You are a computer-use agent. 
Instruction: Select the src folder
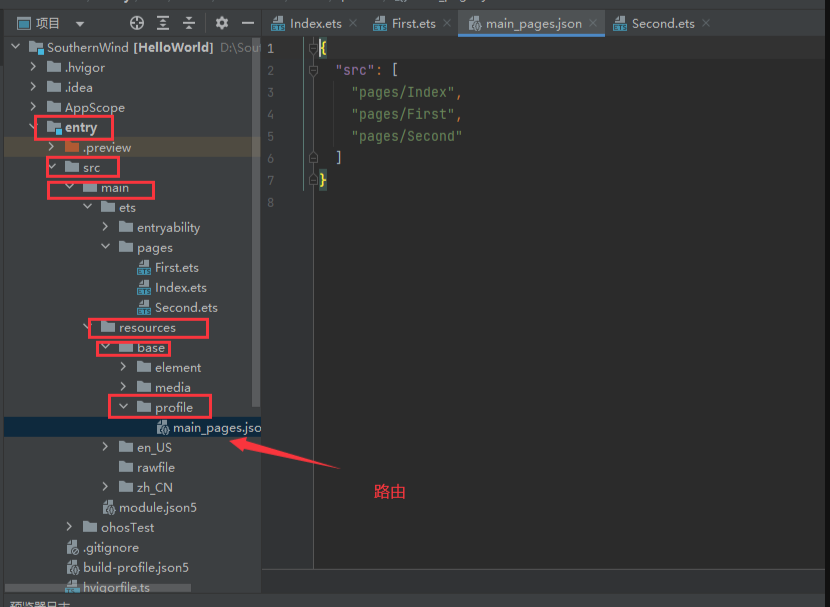(91, 168)
